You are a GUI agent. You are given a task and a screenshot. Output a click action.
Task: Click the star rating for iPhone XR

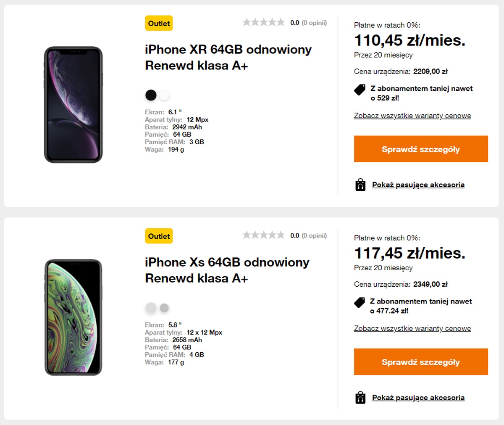263,22
